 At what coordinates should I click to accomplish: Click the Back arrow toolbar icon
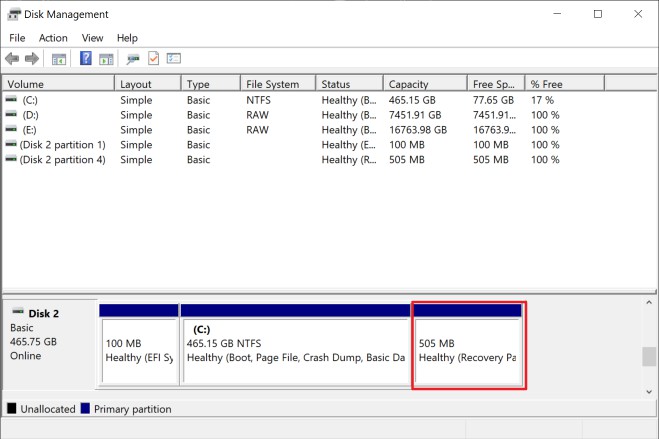[12, 59]
